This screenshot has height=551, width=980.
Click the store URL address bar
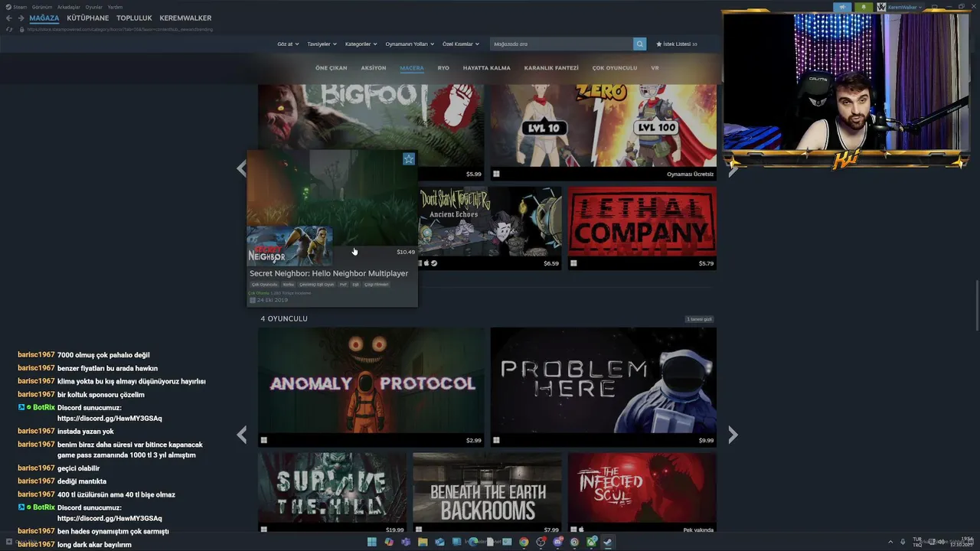pos(120,29)
